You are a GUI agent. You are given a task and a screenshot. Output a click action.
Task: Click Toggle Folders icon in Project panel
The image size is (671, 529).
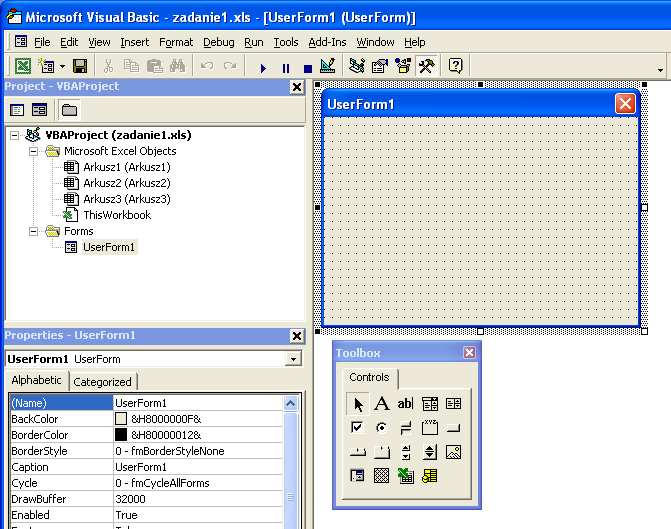click(69, 110)
